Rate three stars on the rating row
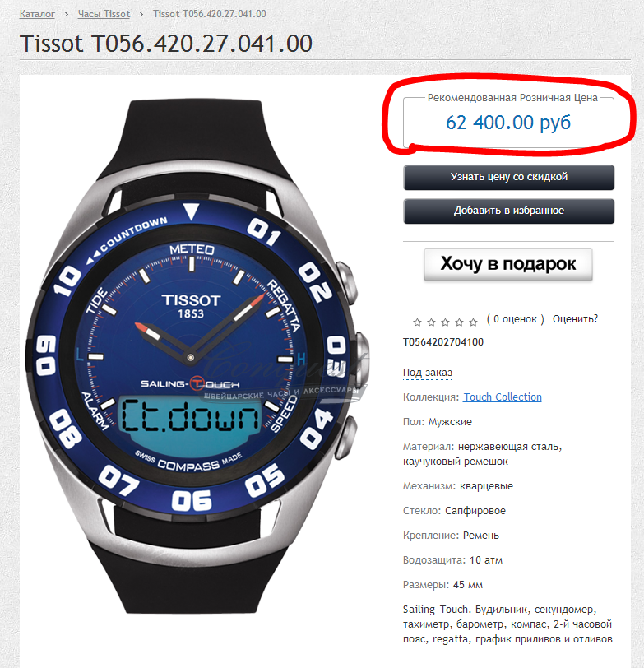Viewport: 644px width, 668px height. 445,322
